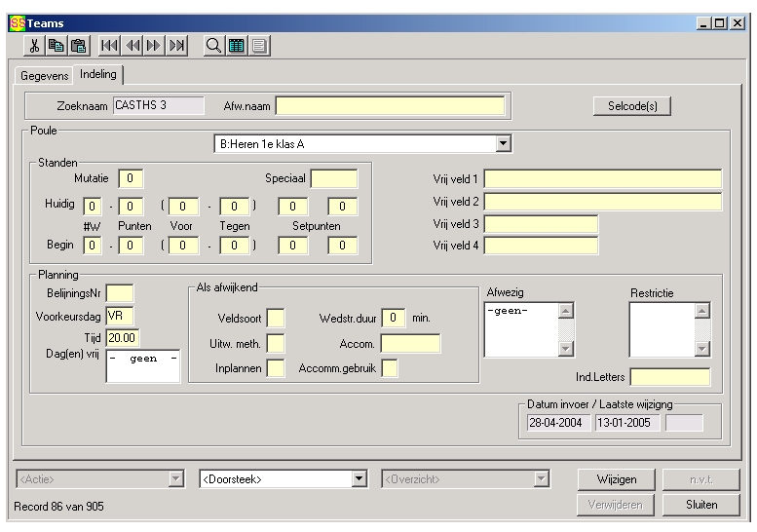Click the Afw.naam text field
The image size is (757, 532).
click(x=390, y=105)
